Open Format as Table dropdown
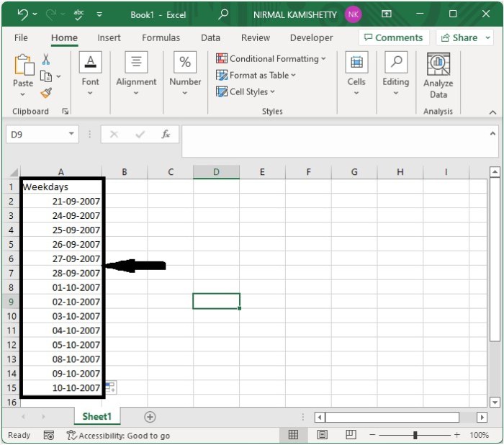504x445 pixels. click(x=256, y=75)
